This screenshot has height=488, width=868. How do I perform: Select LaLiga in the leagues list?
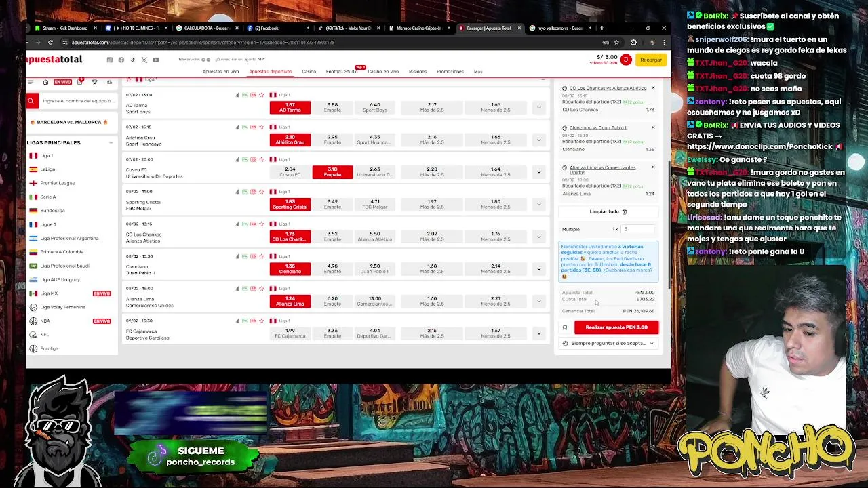pos(47,169)
